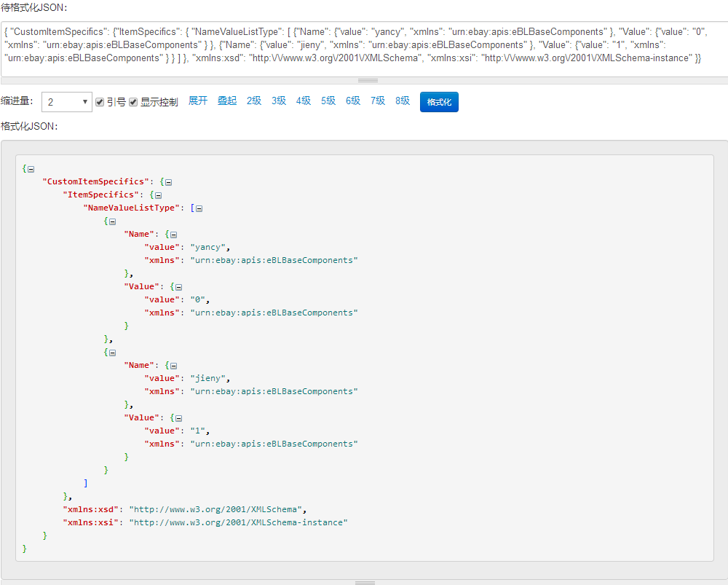Click the 叠起 collapse-all link
The image size is (728, 585).
coord(227,101)
